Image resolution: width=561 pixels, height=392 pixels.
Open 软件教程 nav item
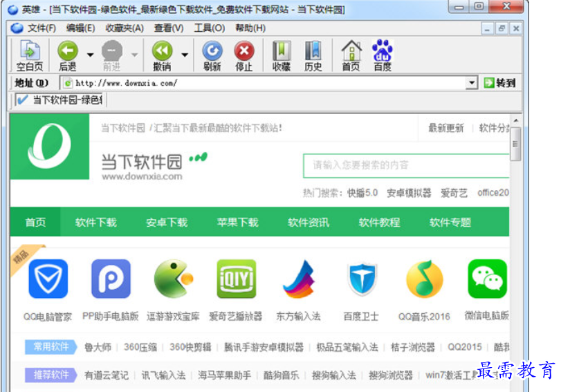coord(379,222)
